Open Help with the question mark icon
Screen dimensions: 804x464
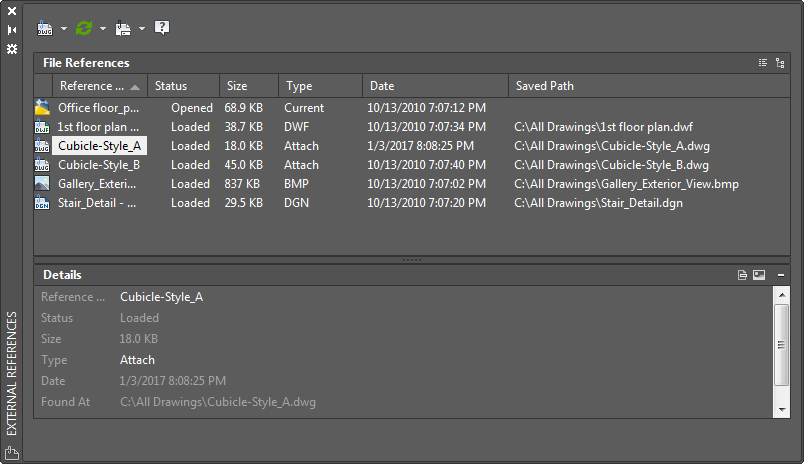coord(161,28)
